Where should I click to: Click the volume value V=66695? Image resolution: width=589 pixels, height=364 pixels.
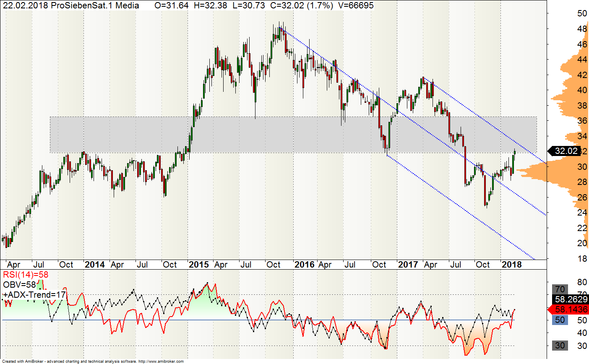356,5
